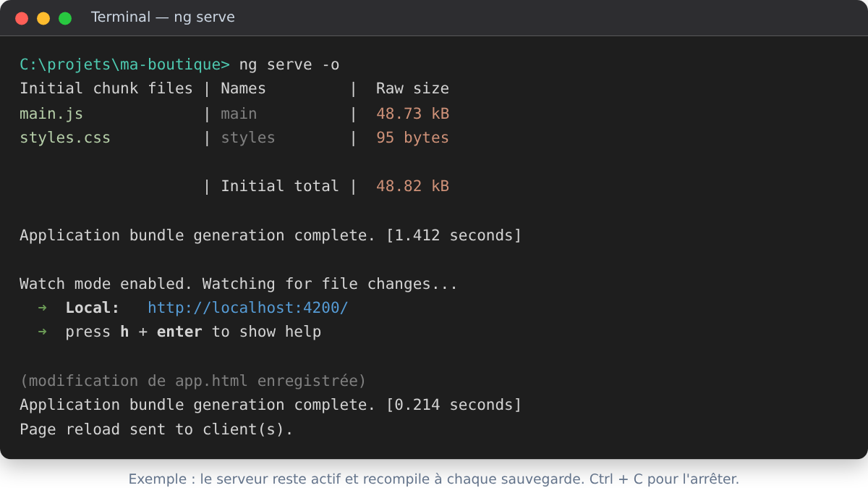Click the green maximize window button
This screenshot has height=488, width=868.
(x=65, y=18)
